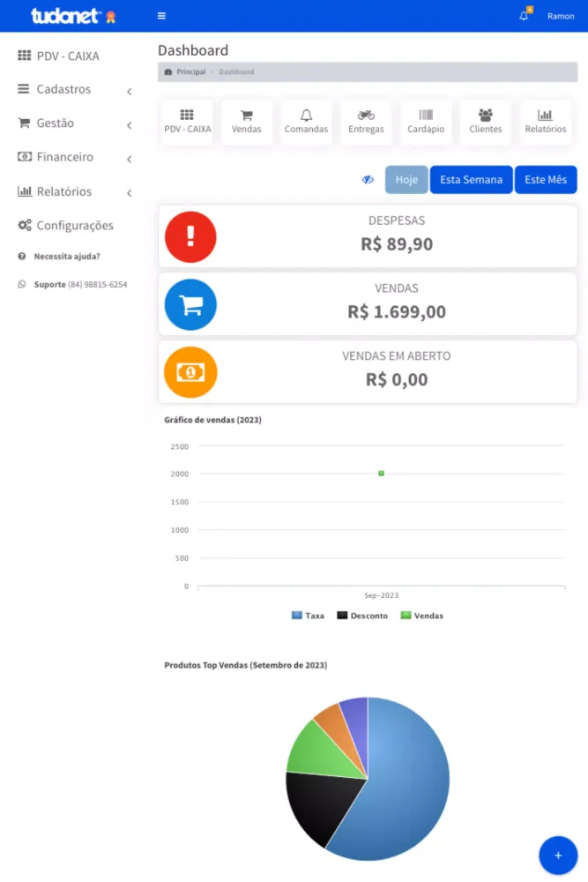Screen dimensions: 588x882
Task: Click the green data point on sales chart
Action: tap(381, 473)
